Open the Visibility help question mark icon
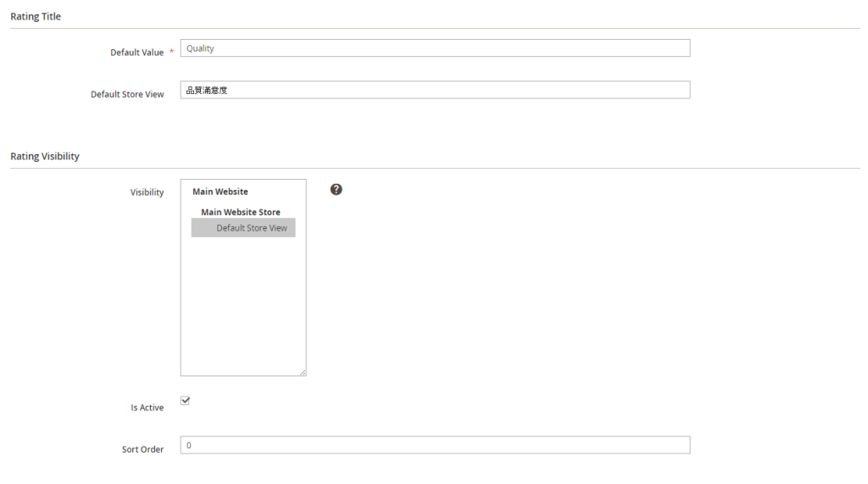Screen dimensions: 868x484 336,190
